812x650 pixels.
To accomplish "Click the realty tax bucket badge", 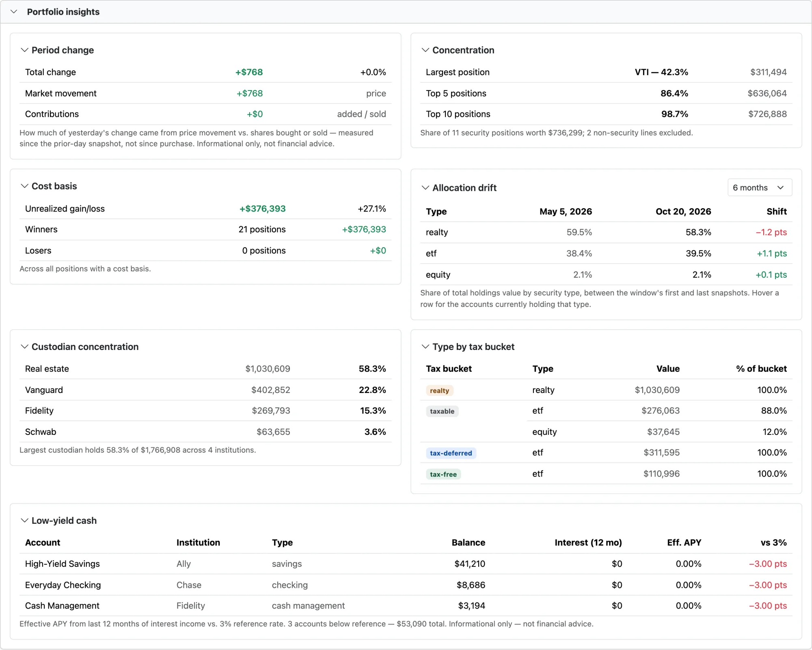I will pyautogui.click(x=439, y=391).
